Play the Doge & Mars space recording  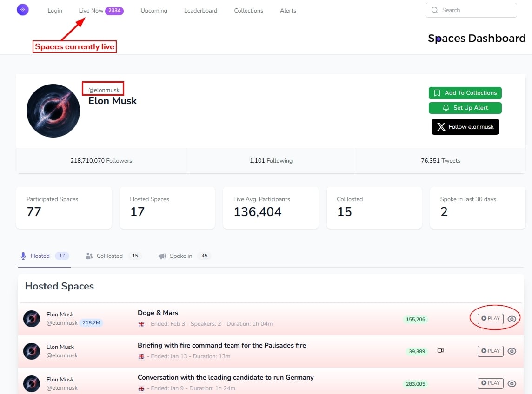pos(490,319)
